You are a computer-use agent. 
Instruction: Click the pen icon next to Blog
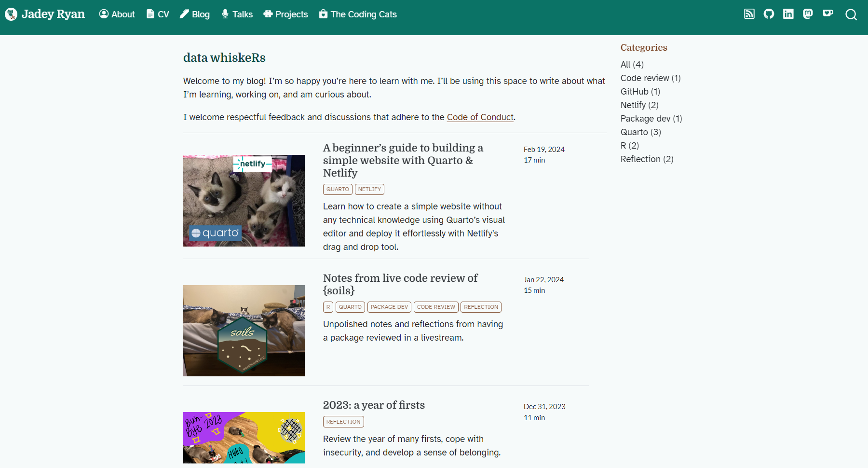coord(183,14)
